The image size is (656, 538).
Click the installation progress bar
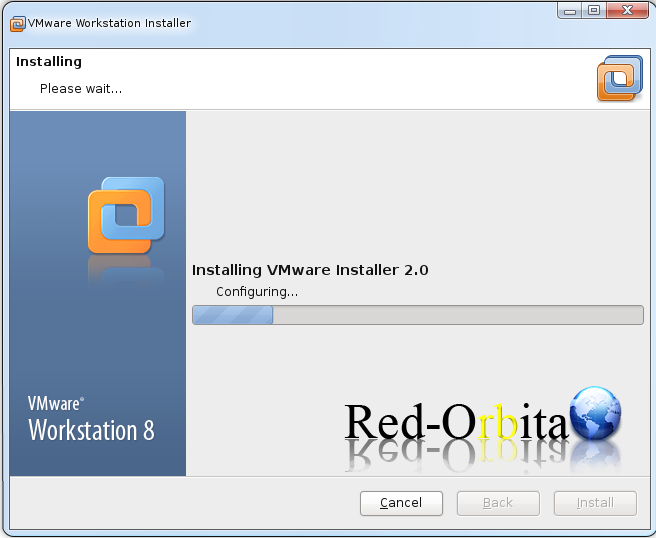tap(418, 315)
